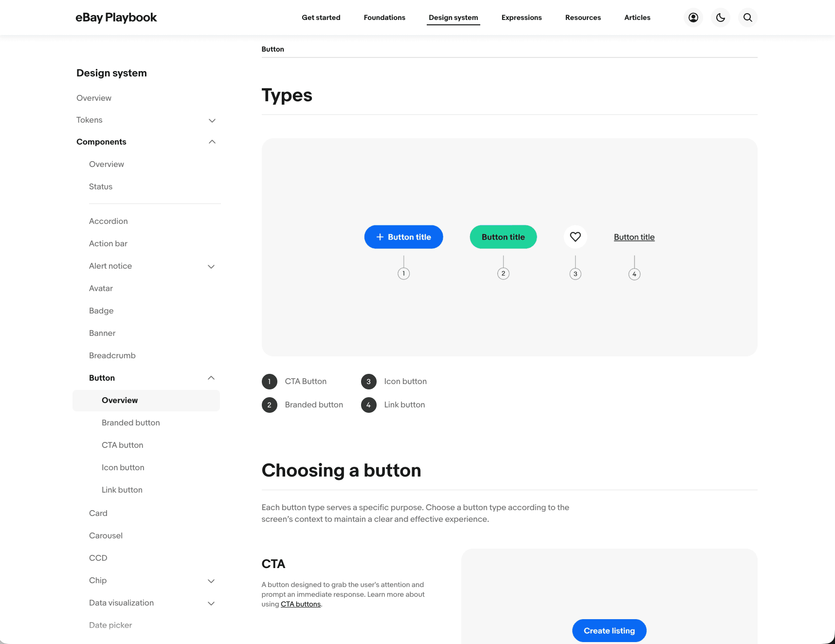The width and height of the screenshot is (835, 644).
Task: Click the Tokens sidebar label
Action: pos(90,120)
